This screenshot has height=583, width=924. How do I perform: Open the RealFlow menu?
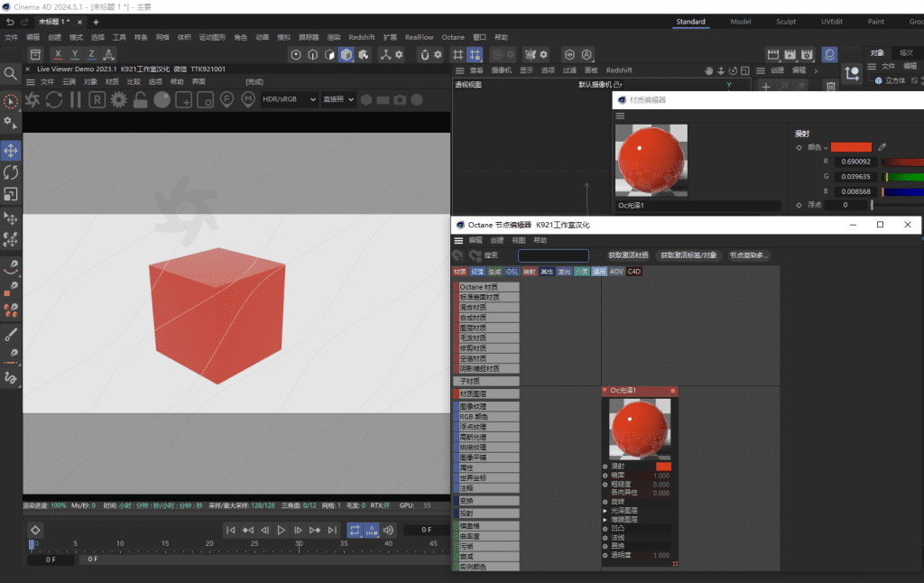click(x=419, y=37)
